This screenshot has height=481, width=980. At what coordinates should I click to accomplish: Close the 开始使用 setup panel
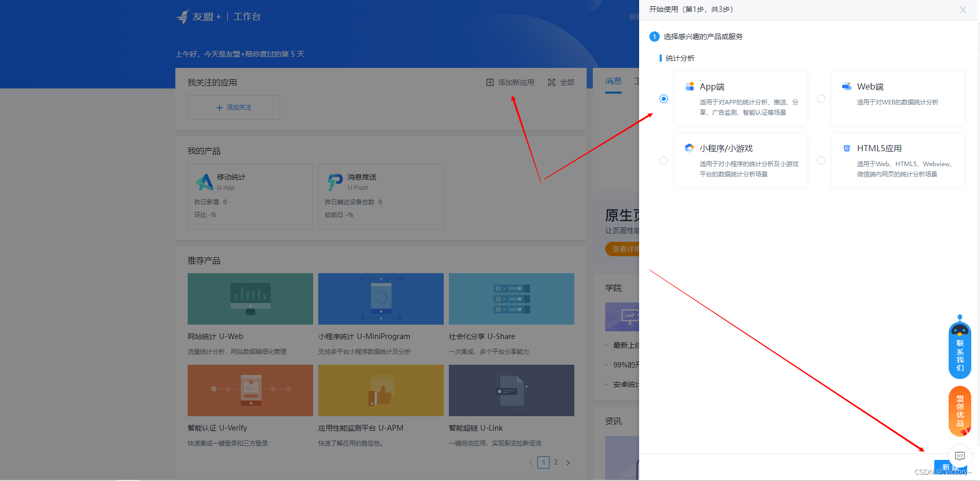963,10
